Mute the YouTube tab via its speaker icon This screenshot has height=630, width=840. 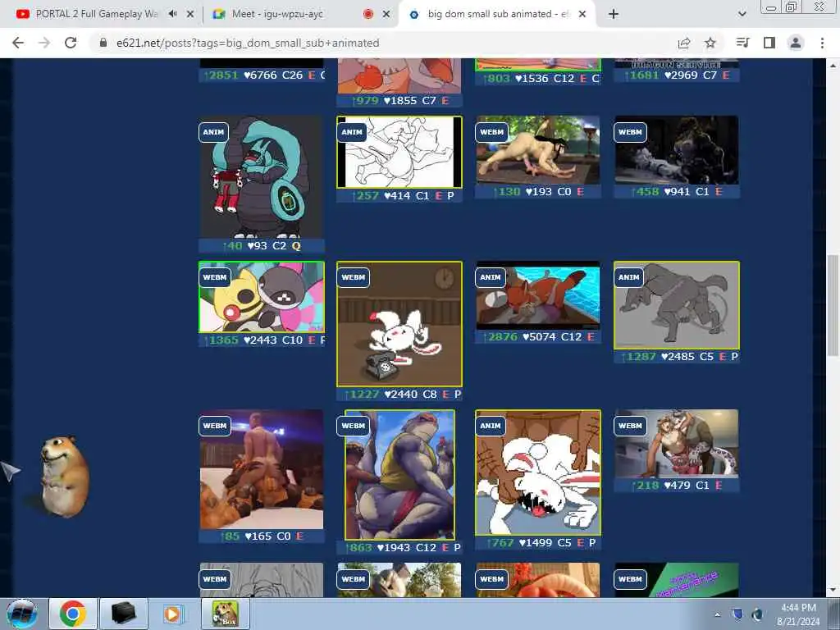coord(172,14)
